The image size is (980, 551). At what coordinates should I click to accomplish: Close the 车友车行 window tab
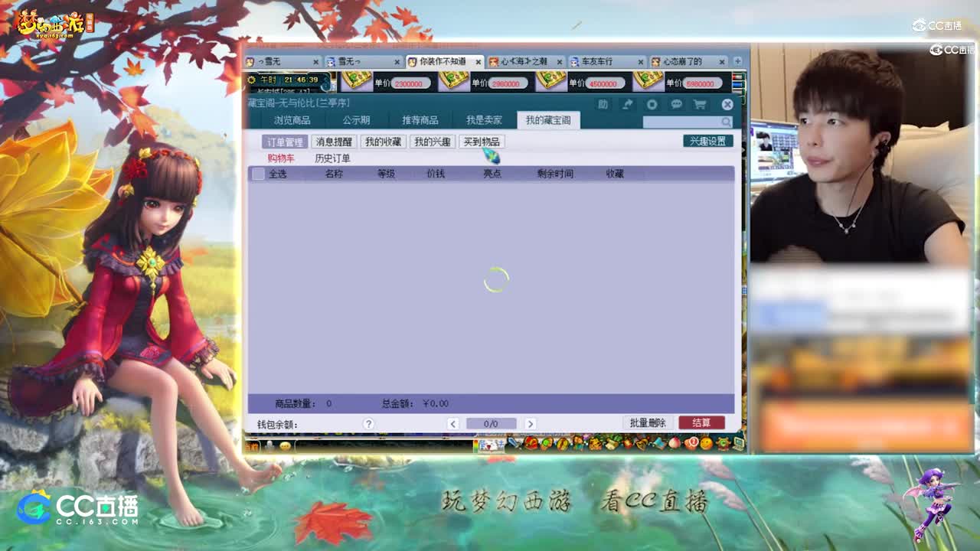point(641,62)
